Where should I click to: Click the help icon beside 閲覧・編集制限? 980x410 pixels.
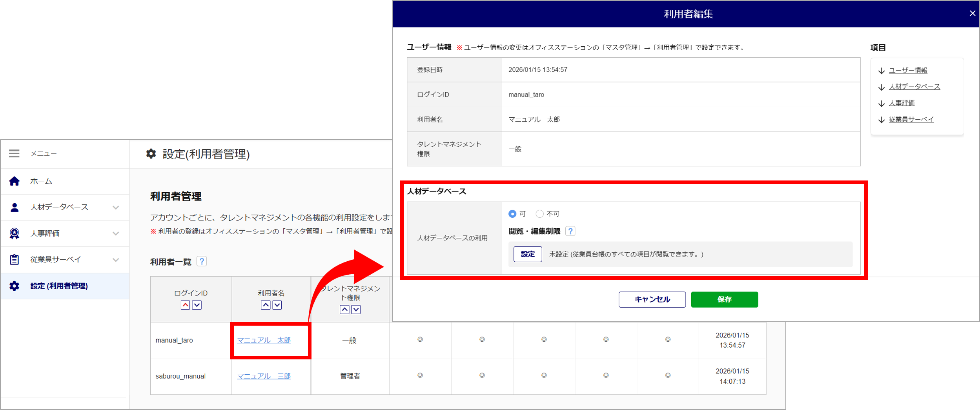tap(570, 231)
